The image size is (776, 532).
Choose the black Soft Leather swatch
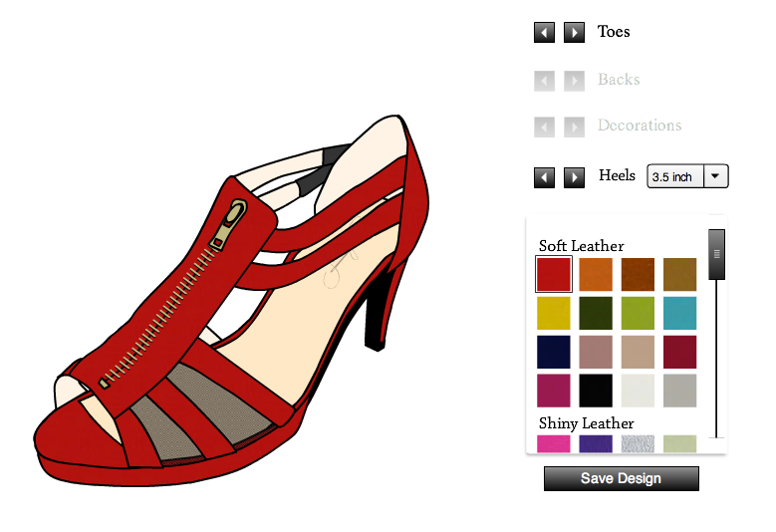(x=596, y=391)
